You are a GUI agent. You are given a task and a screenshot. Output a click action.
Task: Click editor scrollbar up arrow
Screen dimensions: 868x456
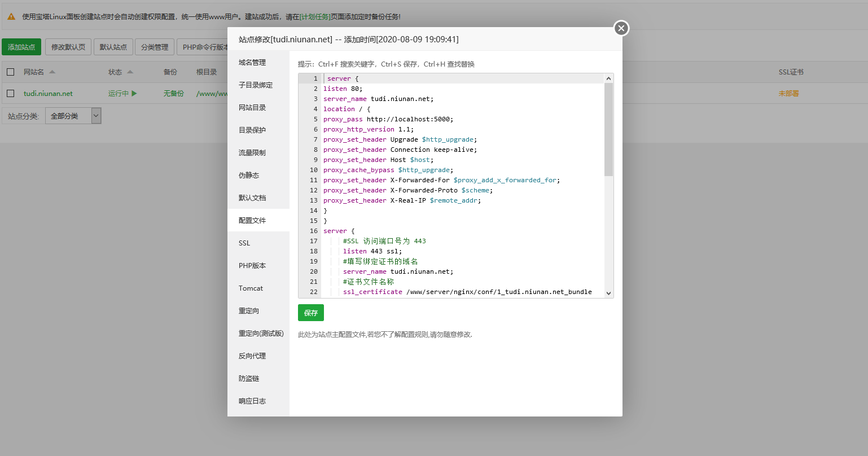click(x=608, y=78)
